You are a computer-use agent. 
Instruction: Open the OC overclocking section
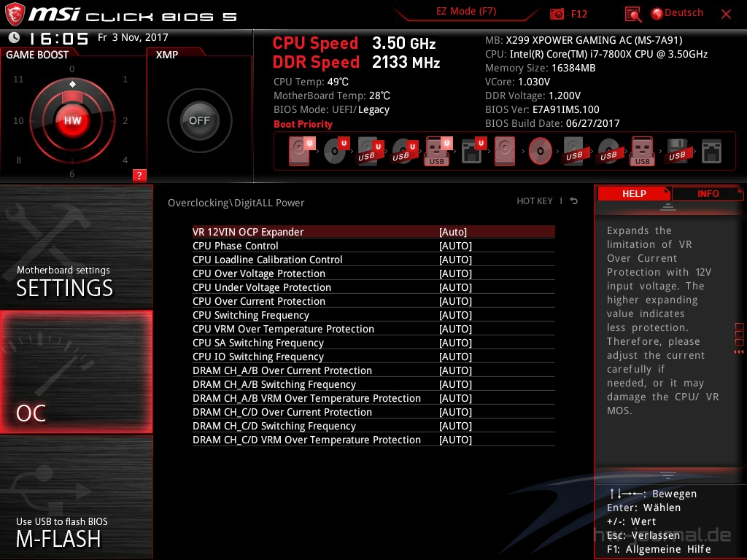click(x=76, y=372)
